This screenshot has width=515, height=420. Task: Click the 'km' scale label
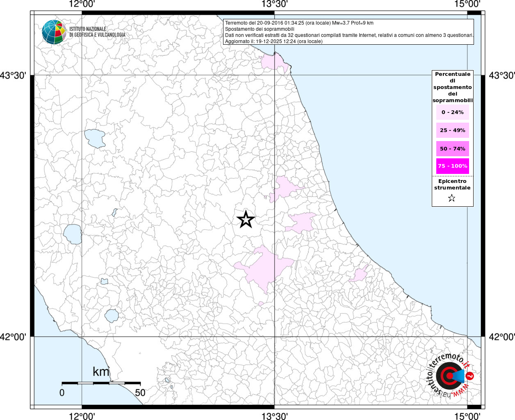(101, 372)
